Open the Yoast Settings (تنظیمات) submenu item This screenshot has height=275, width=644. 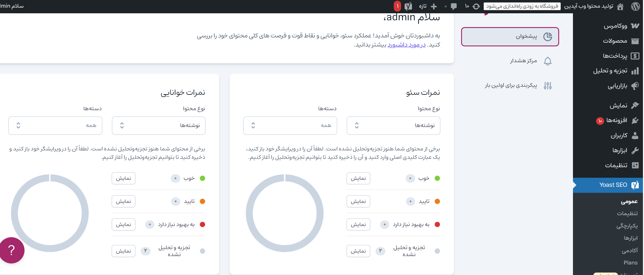point(628,213)
